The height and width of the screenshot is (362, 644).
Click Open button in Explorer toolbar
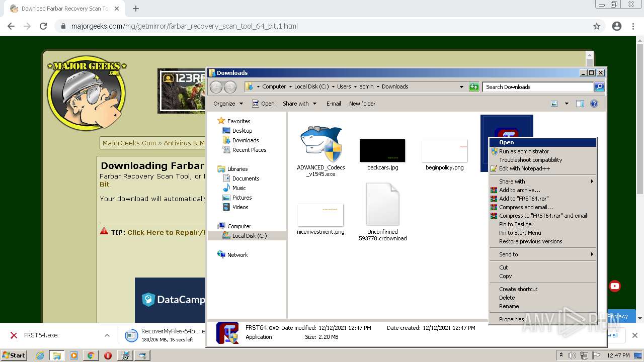coord(263,104)
